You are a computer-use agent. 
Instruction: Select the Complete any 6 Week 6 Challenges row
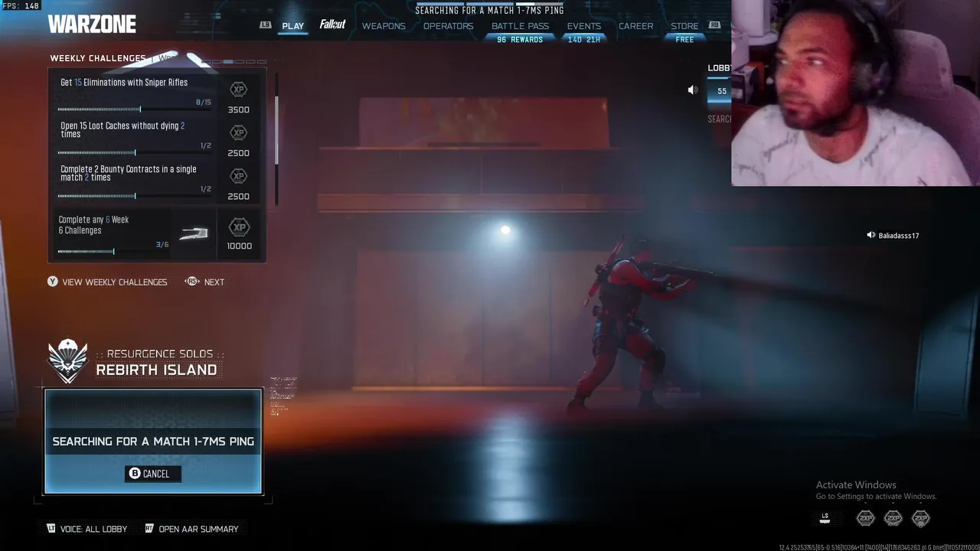(x=158, y=234)
